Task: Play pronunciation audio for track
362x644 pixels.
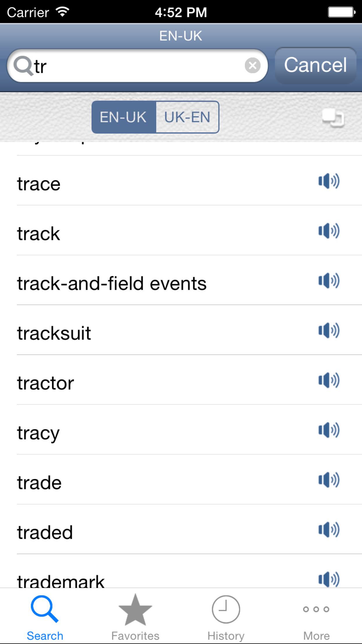Action: [x=329, y=231]
